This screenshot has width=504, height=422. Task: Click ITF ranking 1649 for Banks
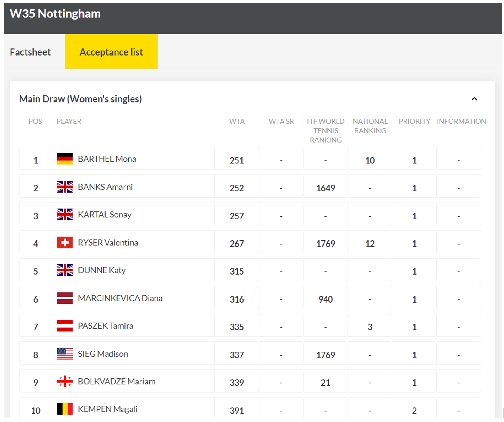tap(326, 188)
